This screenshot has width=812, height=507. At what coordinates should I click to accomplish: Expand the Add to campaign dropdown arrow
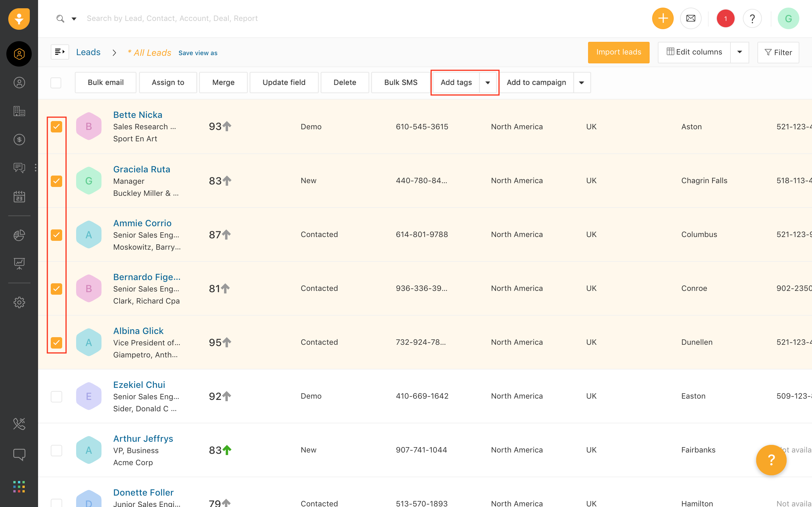[581, 82]
